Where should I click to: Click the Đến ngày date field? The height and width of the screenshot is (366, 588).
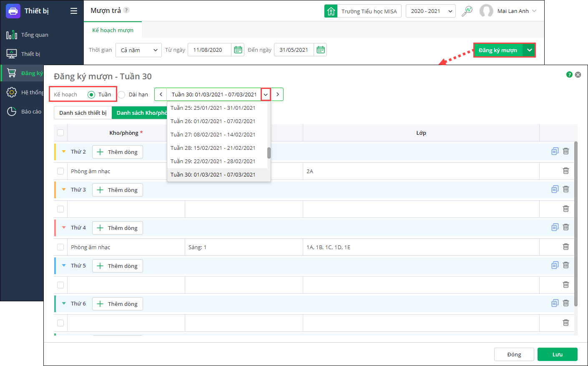[x=294, y=50]
